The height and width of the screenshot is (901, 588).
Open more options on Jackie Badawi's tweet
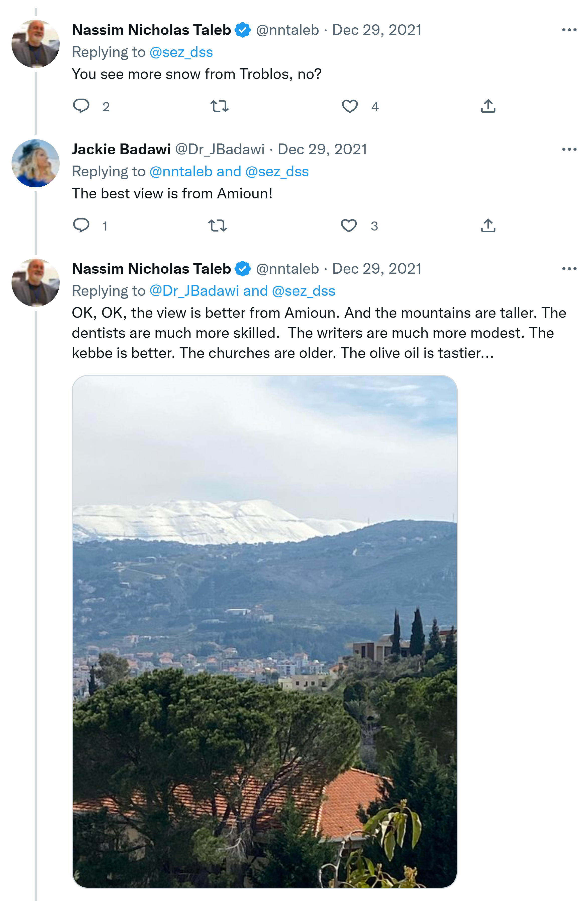[x=569, y=149]
